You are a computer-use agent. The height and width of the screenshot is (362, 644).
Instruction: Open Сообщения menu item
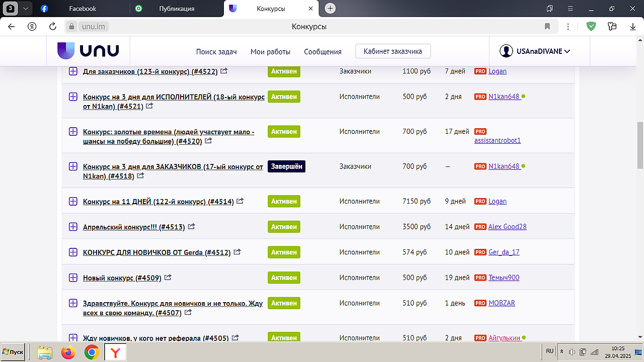[323, 52]
